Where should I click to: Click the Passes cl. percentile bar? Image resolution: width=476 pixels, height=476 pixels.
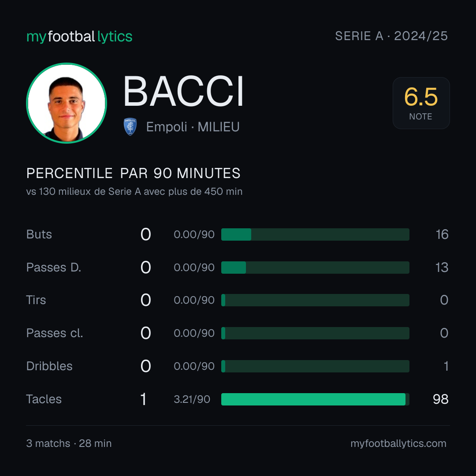pos(315,333)
